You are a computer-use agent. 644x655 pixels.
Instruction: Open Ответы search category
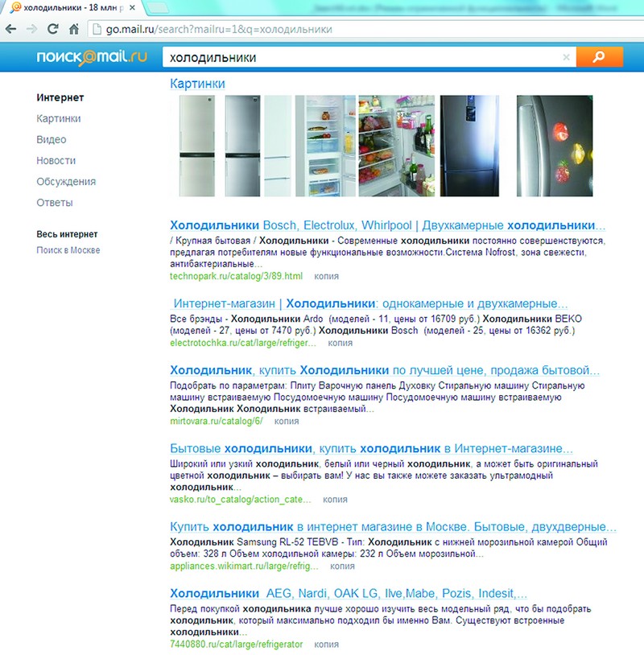point(54,203)
